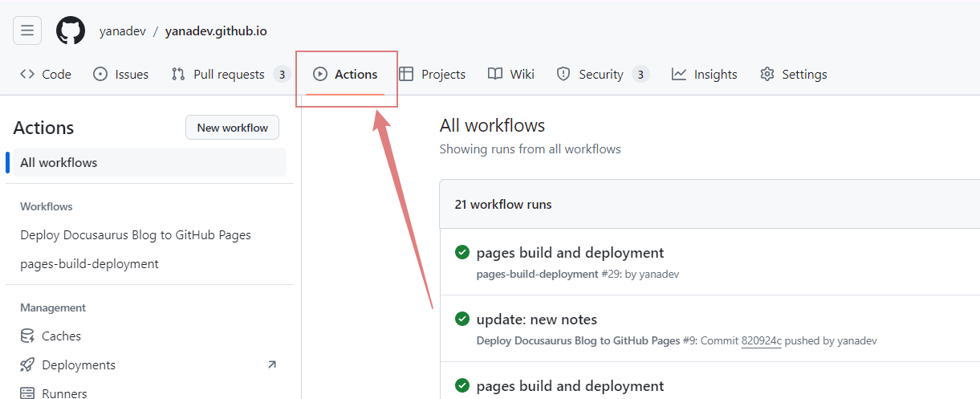This screenshot has width=980, height=399.
Task: Click the Security tab counter badge
Action: click(x=640, y=75)
